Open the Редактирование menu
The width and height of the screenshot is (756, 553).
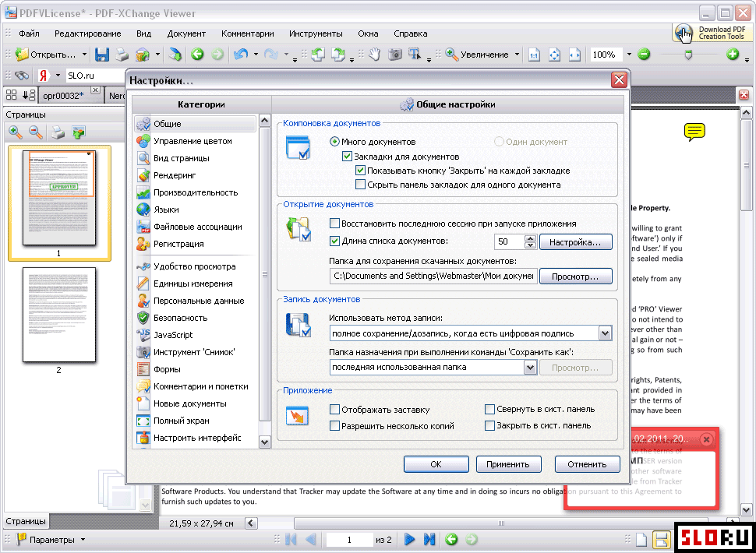(88, 33)
